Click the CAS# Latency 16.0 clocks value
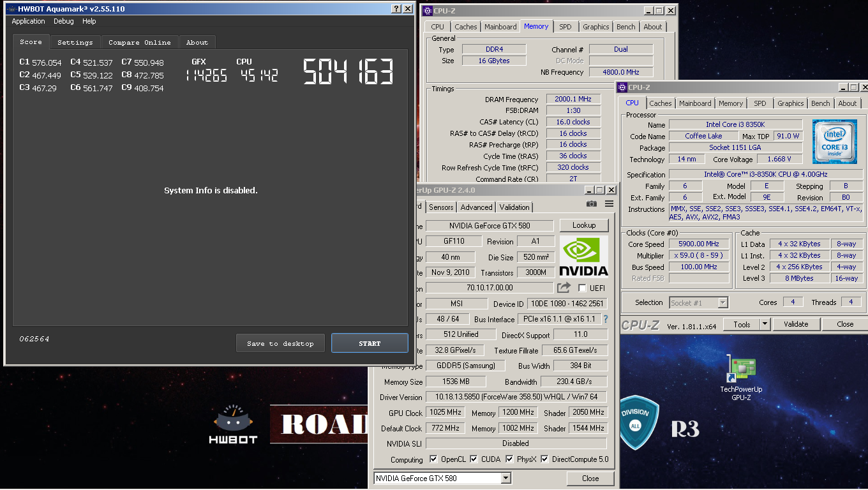 click(x=573, y=122)
